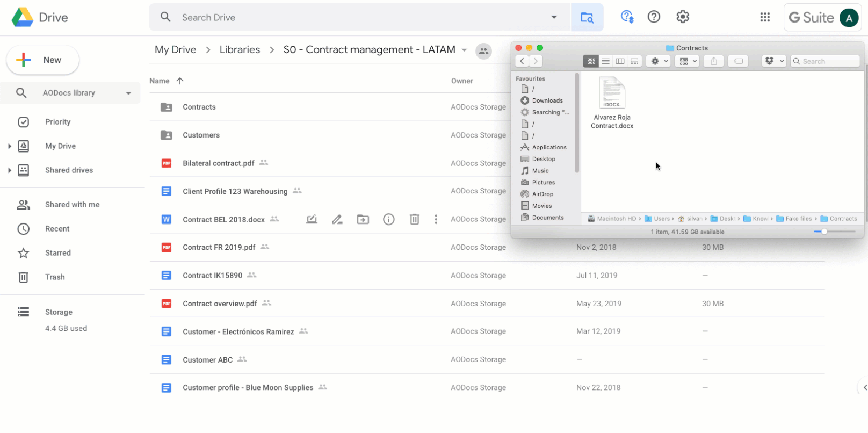
Task: Open the info details icon for Contract BEL 2018.docx
Action: click(389, 219)
